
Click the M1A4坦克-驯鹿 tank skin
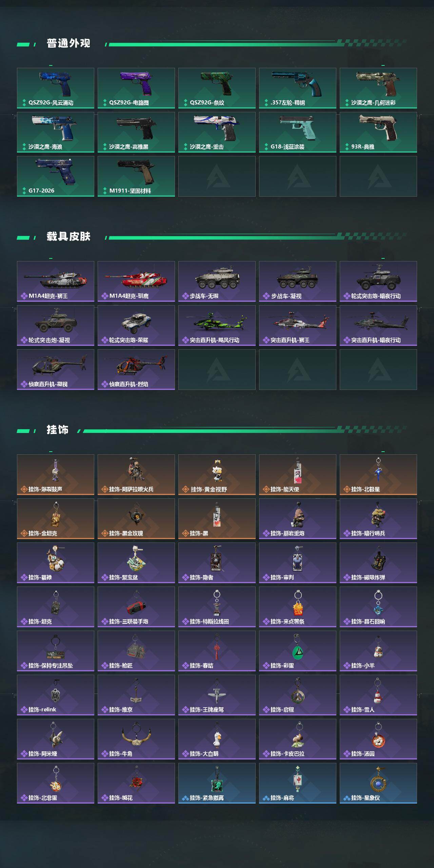pyautogui.click(x=136, y=281)
